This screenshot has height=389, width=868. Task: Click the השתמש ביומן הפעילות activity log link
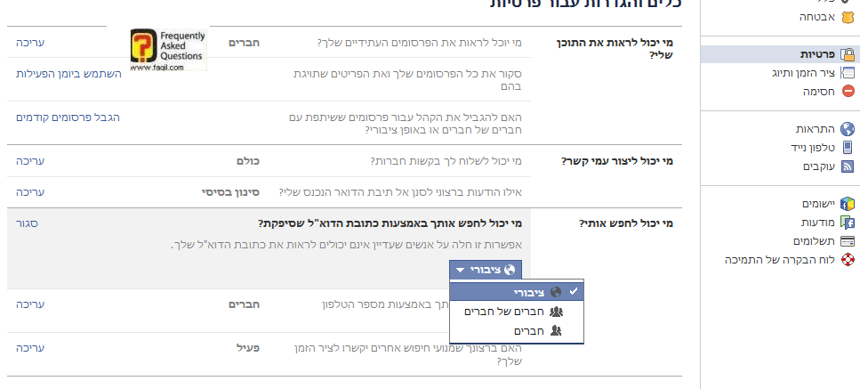point(68,73)
